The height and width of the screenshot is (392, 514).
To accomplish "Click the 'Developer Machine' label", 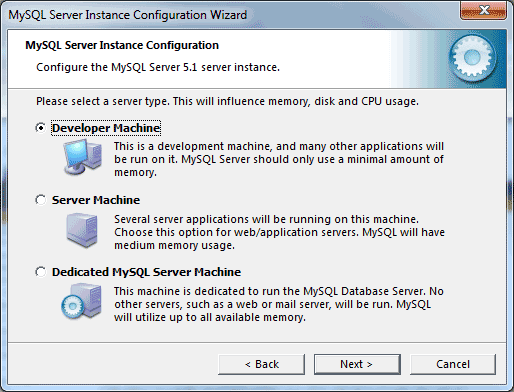I will [106, 128].
